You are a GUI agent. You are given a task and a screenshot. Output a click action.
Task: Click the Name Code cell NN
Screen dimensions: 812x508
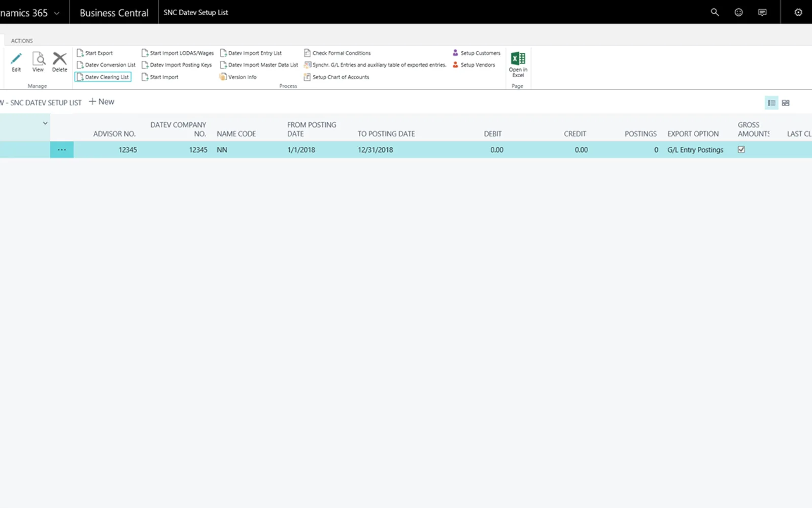click(222, 150)
